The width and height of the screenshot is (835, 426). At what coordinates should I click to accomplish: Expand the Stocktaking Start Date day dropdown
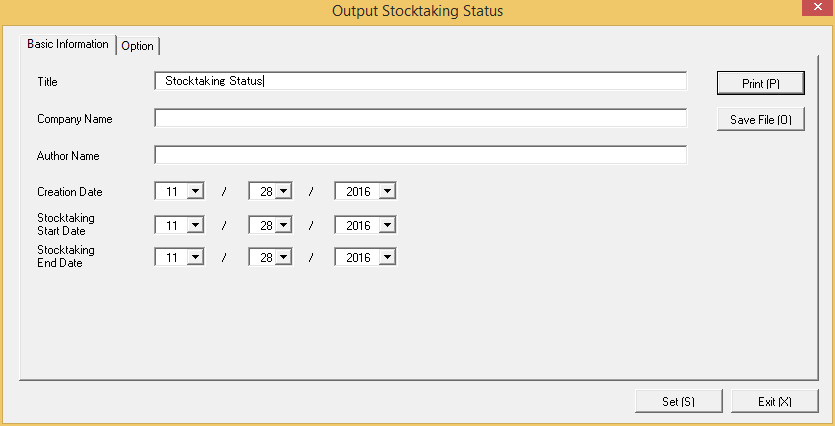[x=283, y=225]
